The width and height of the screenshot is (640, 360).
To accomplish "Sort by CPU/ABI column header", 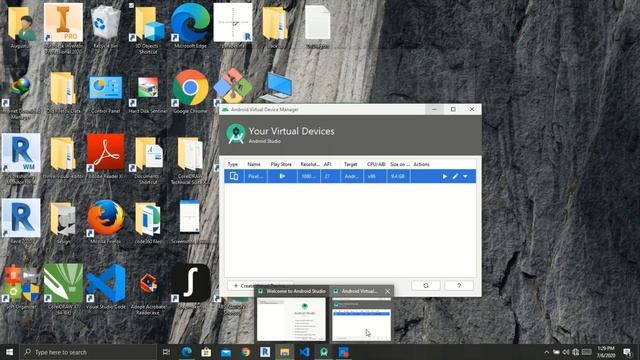I will (x=376, y=164).
